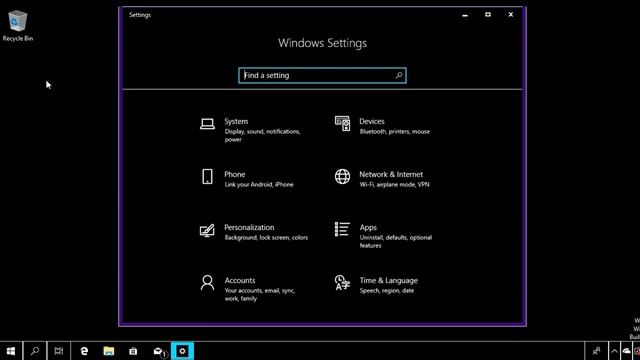This screenshot has height=360, width=640.
Task: Open the People icon in system tray
Action: click(596, 351)
